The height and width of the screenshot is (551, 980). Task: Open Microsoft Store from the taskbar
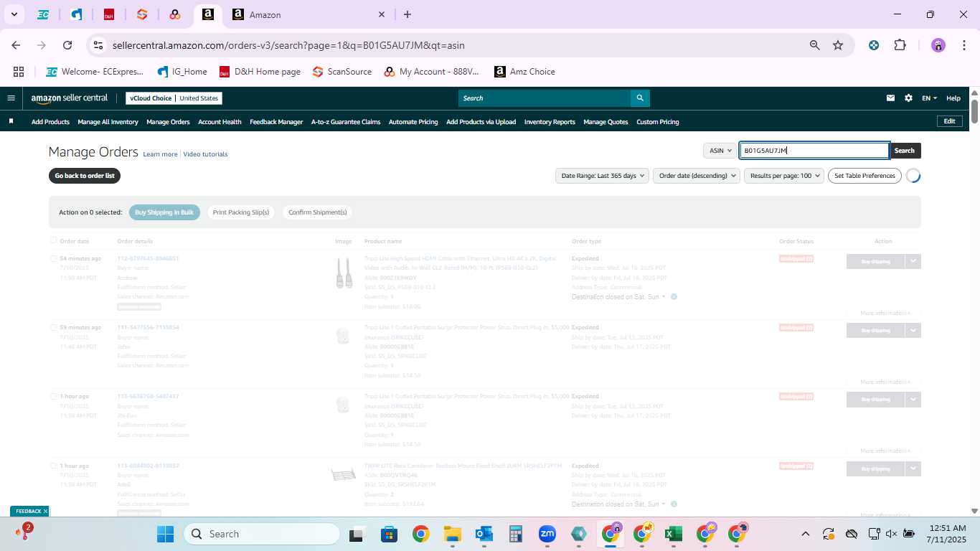tap(389, 534)
